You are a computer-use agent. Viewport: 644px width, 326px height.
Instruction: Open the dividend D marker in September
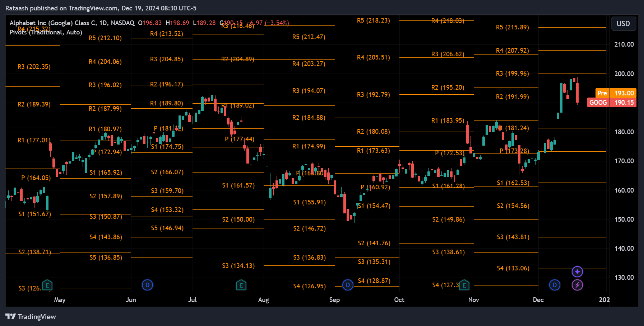pyautogui.click(x=347, y=285)
